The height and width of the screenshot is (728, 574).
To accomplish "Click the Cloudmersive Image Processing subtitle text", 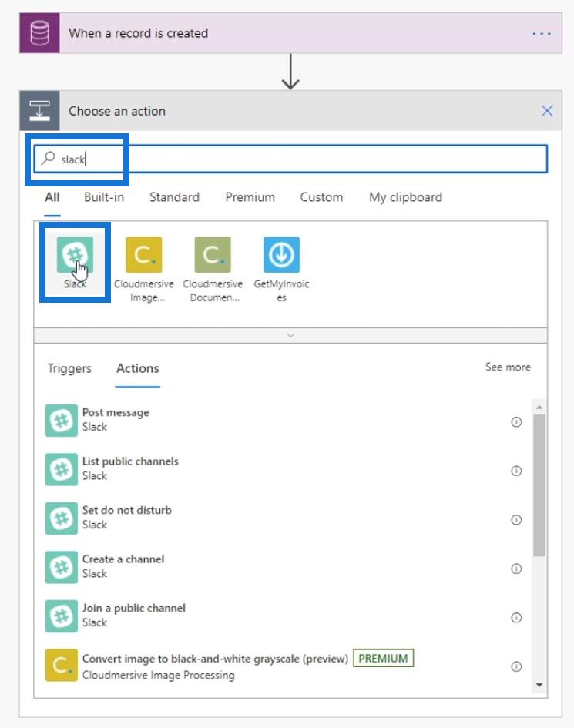I will (x=159, y=675).
